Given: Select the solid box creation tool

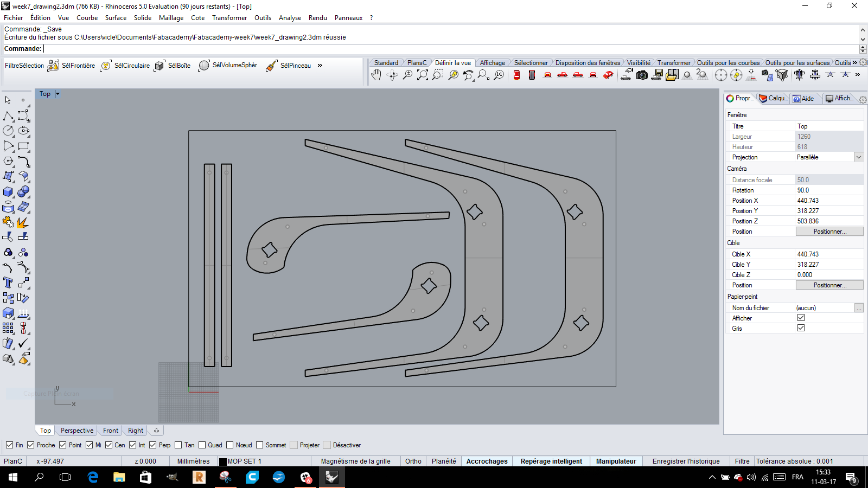Looking at the screenshot, I should (8, 192).
